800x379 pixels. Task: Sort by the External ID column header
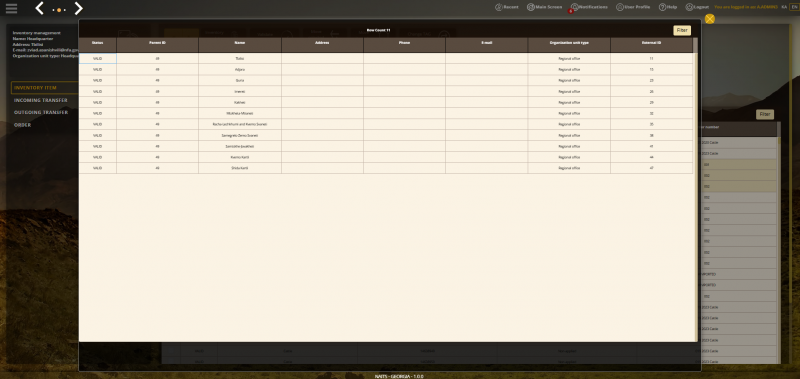coord(652,45)
